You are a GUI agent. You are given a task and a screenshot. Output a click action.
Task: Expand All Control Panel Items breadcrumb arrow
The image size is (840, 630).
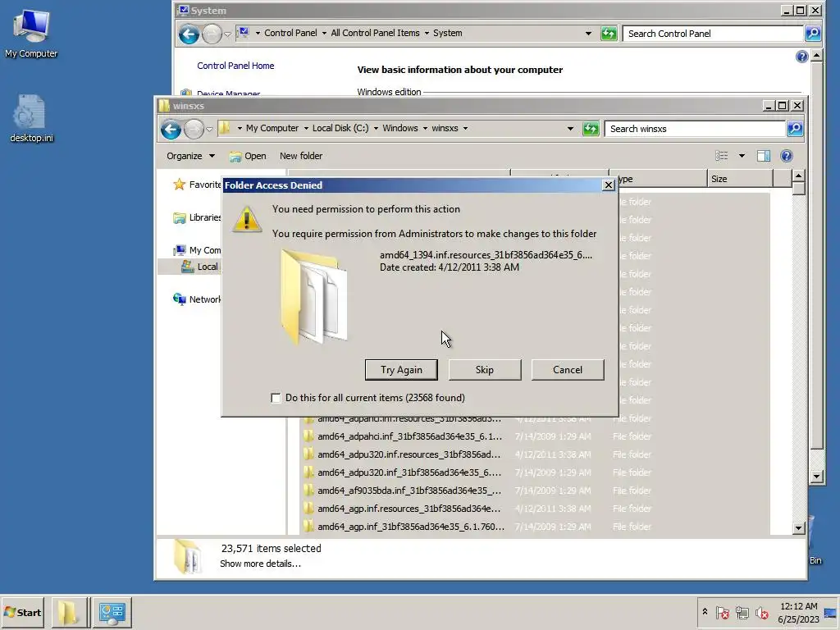(427, 33)
